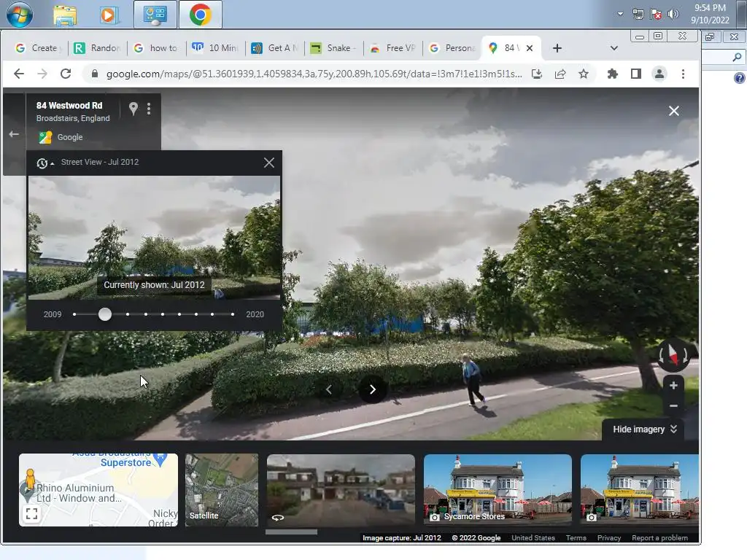Switch to the Free VP tab
The image size is (747, 560).
tap(394, 48)
